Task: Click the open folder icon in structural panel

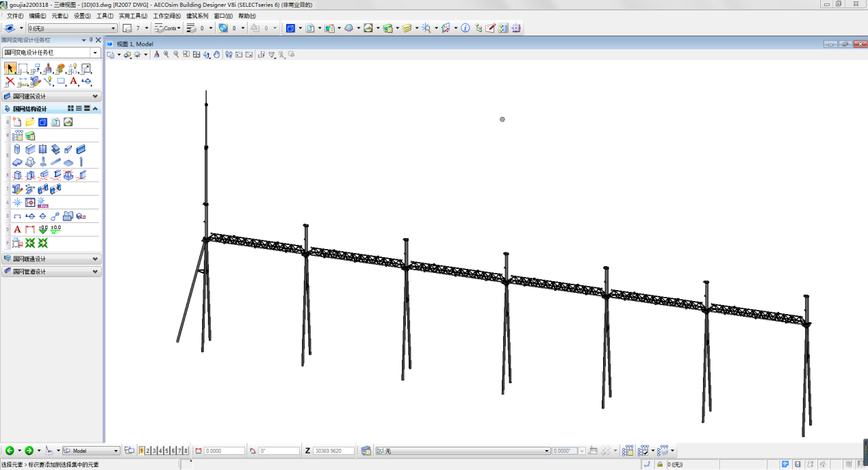Action: (30, 122)
